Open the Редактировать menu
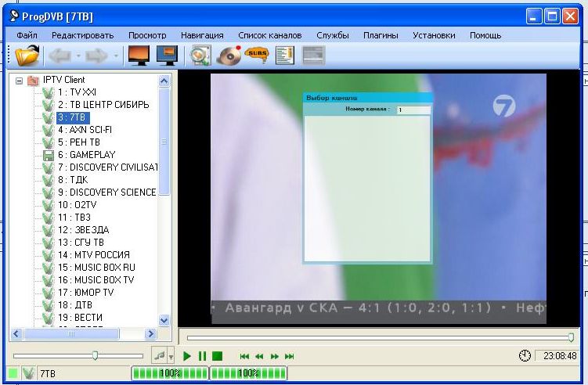 click(x=82, y=35)
